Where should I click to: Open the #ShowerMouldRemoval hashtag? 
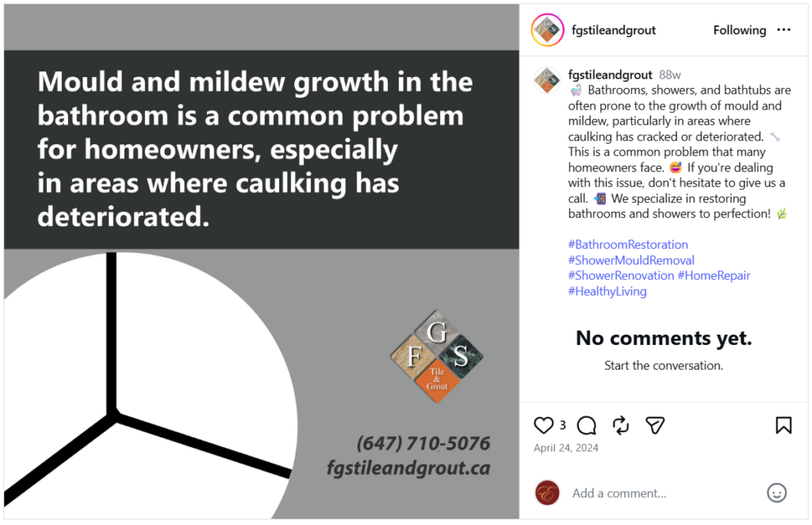point(631,260)
